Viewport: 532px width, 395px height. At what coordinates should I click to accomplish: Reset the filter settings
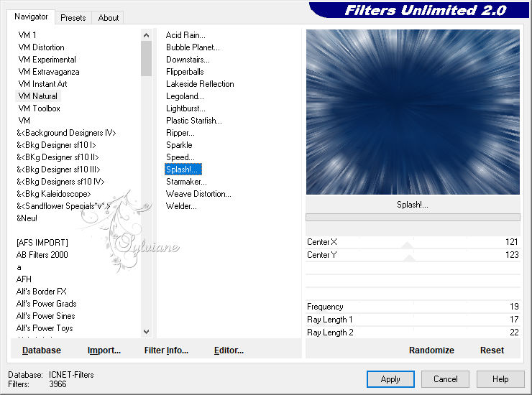click(492, 350)
